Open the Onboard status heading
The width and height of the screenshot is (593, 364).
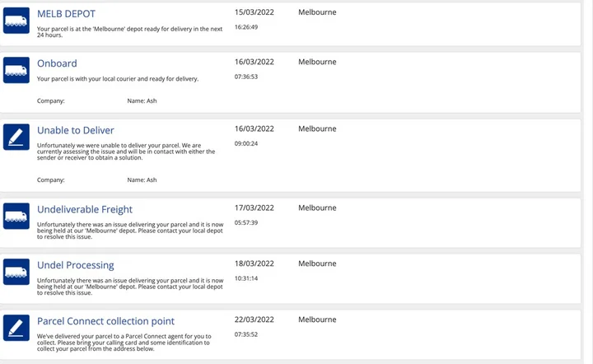pyautogui.click(x=57, y=63)
